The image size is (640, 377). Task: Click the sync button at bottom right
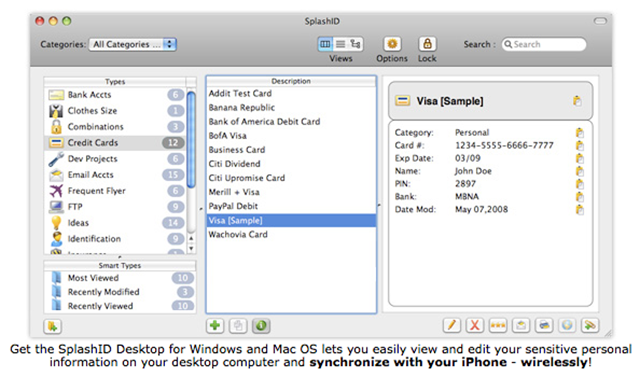tap(590, 325)
